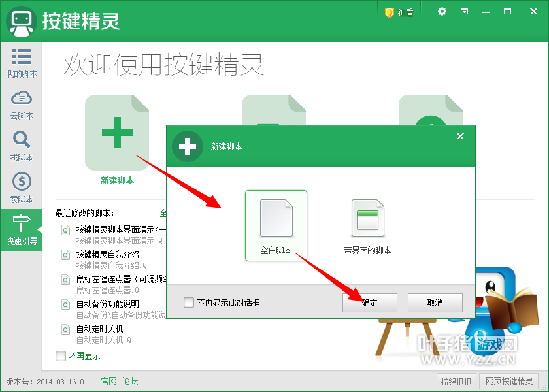The image size is (549, 392).
Task: Click the 按键抓抓 button
Action: tap(457, 381)
